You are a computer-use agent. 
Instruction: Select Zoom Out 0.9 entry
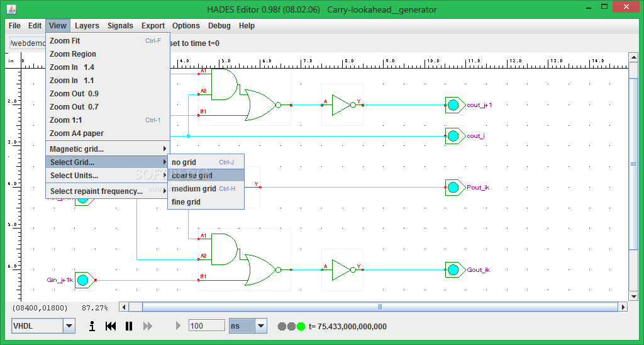108,93
